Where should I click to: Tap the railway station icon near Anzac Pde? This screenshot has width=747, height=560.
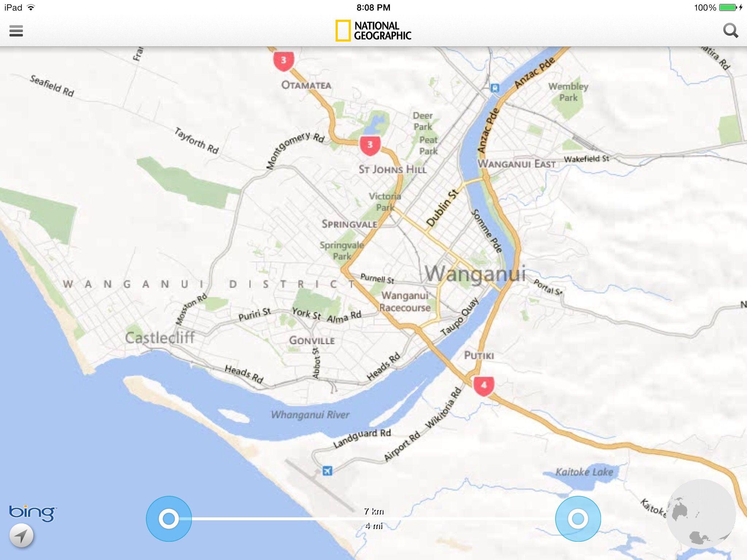[495, 88]
